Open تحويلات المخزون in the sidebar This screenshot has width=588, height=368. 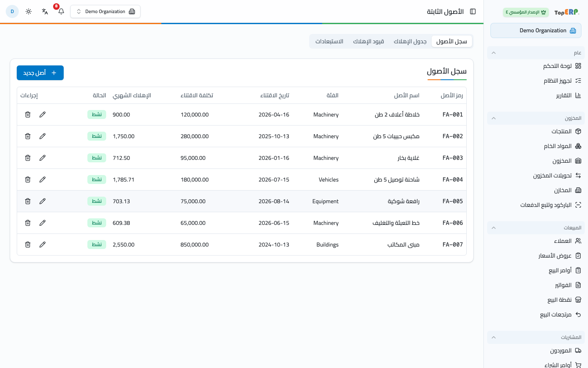coord(536,175)
